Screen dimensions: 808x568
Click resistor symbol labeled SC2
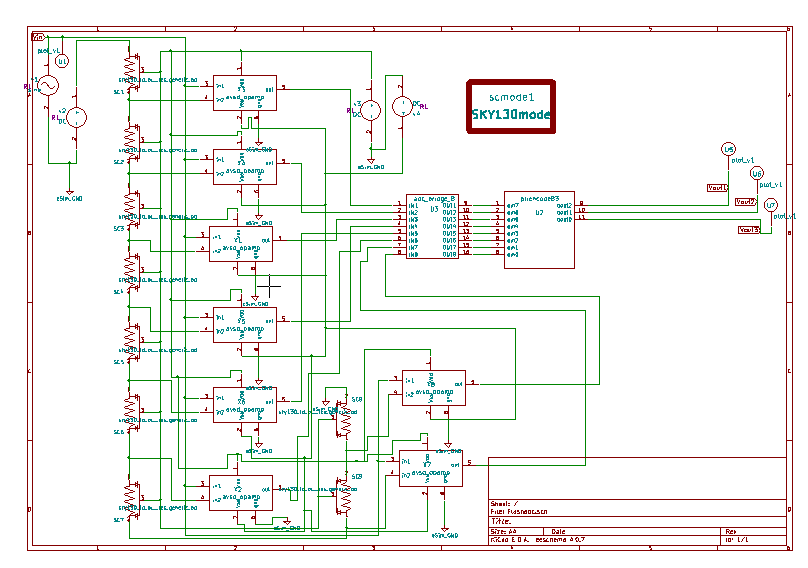pos(131,140)
